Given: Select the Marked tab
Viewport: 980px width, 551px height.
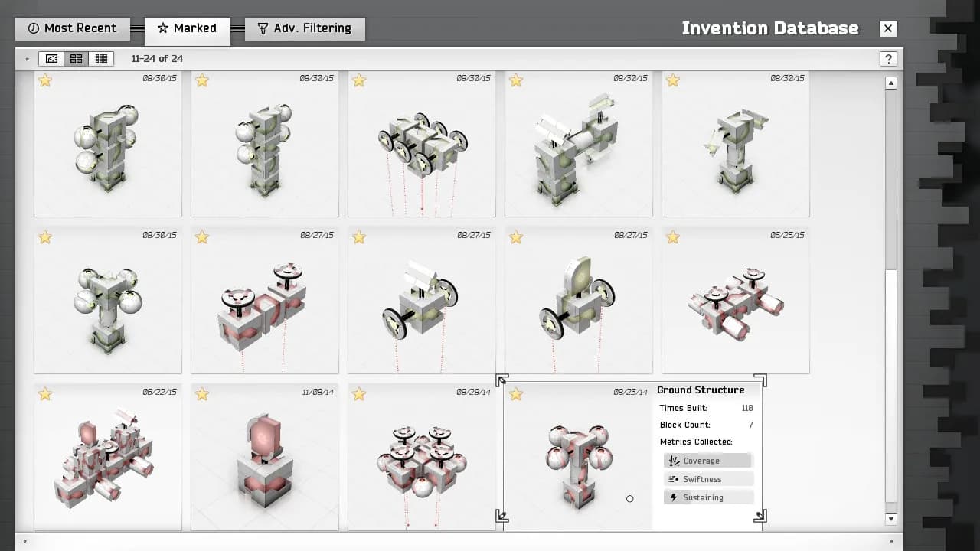Looking at the screenshot, I should 188,28.
